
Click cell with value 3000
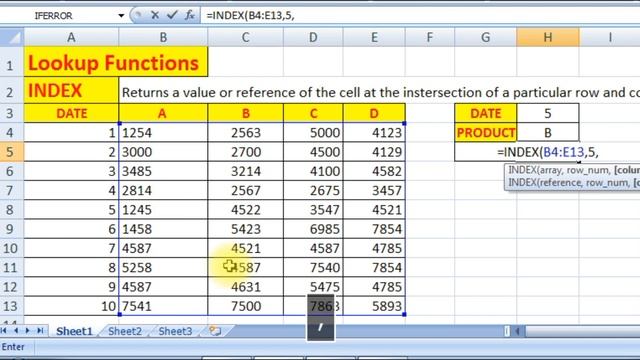coord(163,152)
